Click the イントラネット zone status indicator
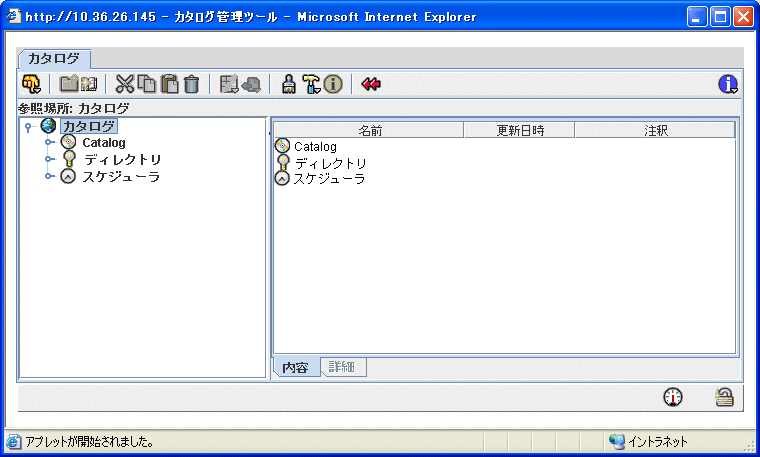The image size is (760, 457). (x=648, y=441)
